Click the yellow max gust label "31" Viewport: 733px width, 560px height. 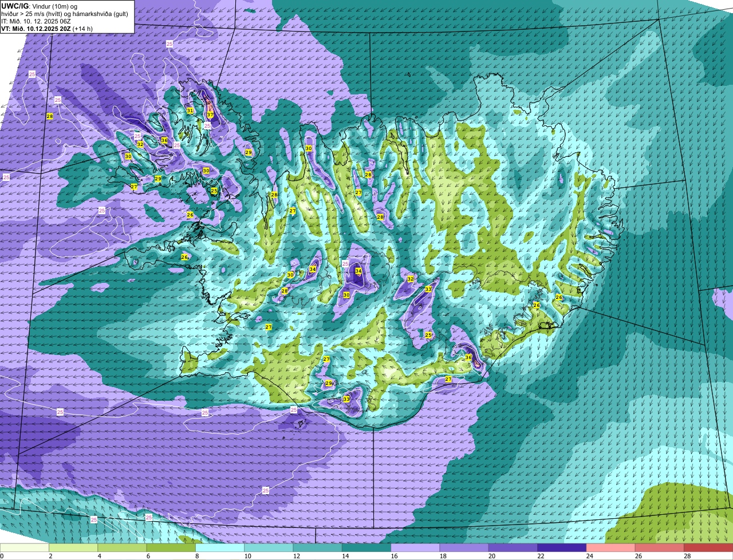[x=190, y=111]
